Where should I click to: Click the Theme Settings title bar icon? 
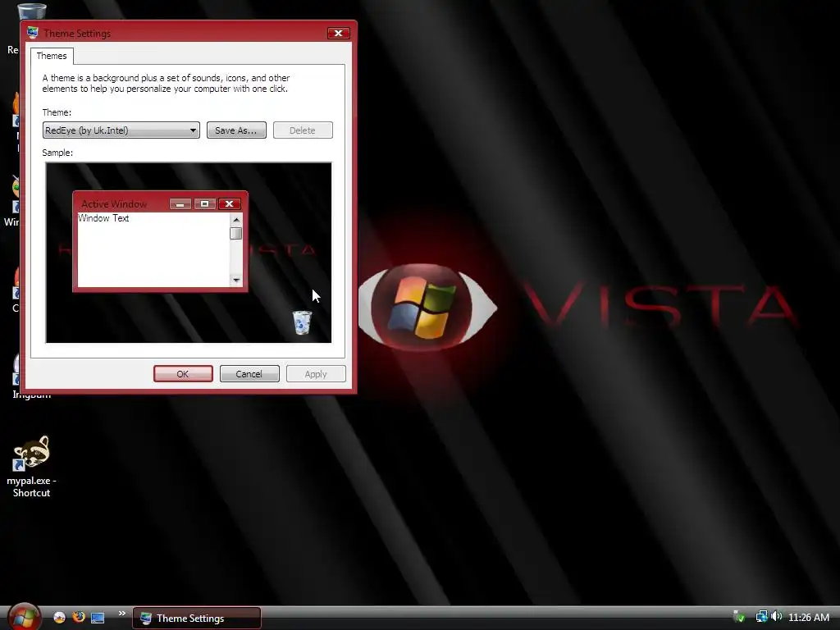33,33
